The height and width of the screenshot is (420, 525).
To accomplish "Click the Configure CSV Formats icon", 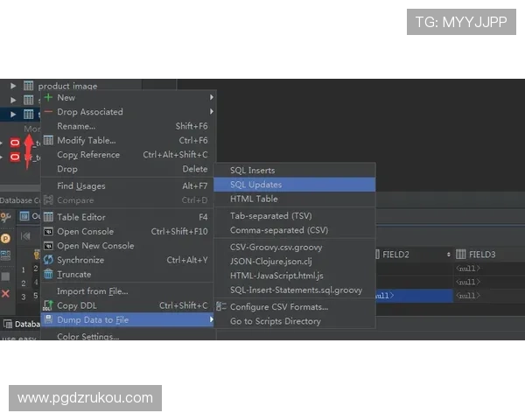I will click(221, 307).
